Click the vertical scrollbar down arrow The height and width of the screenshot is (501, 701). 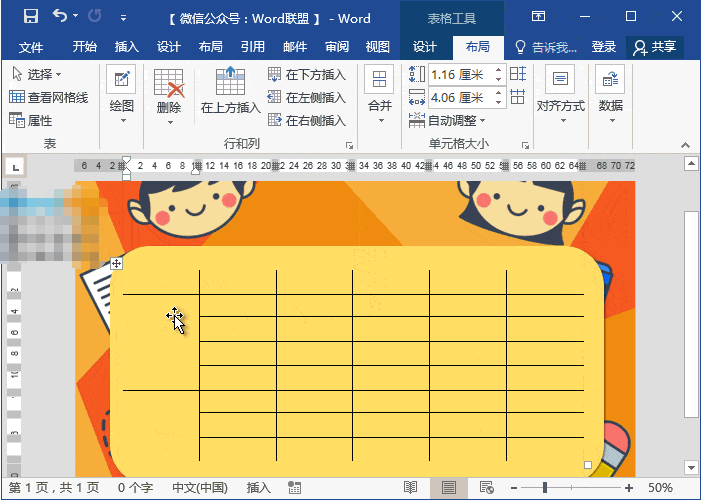[x=691, y=468]
